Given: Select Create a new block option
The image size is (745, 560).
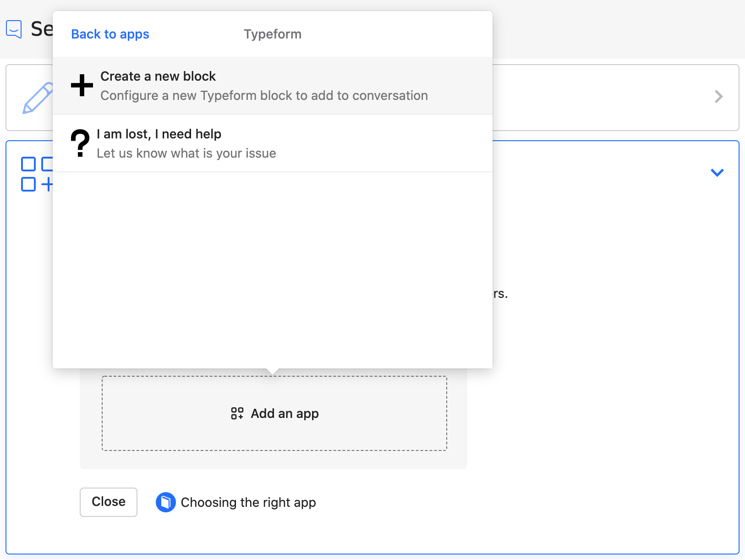Looking at the screenshot, I should [x=273, y=86].
